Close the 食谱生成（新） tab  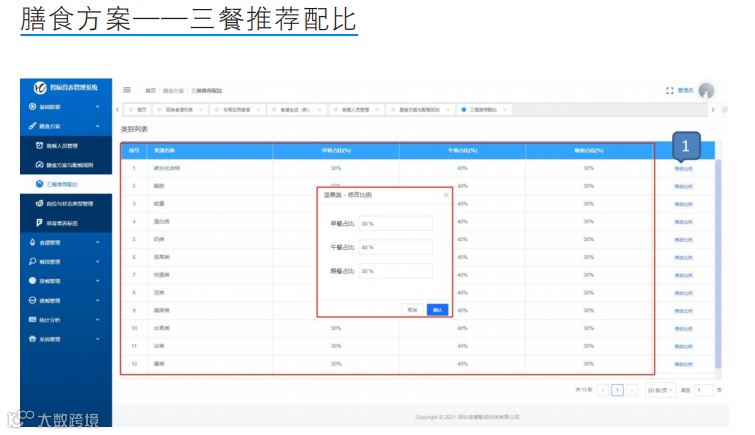click(320, 110)
